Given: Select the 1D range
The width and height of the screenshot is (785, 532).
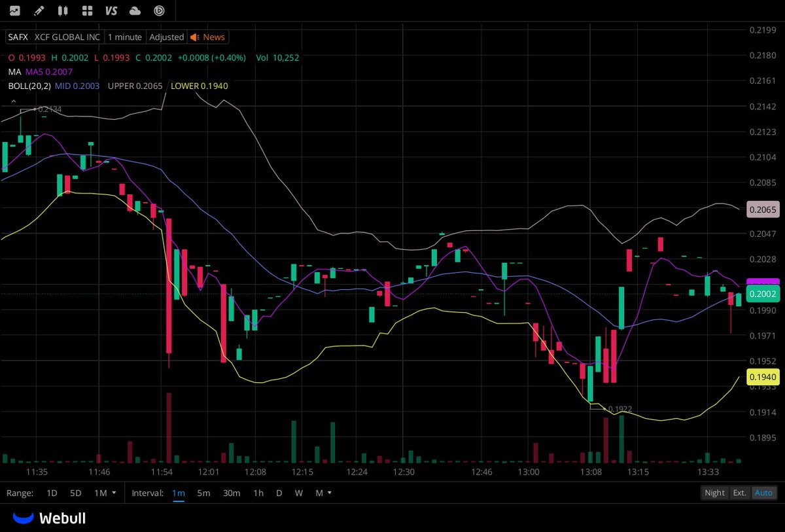Looking at the screenshot, I should coord(52,493).
